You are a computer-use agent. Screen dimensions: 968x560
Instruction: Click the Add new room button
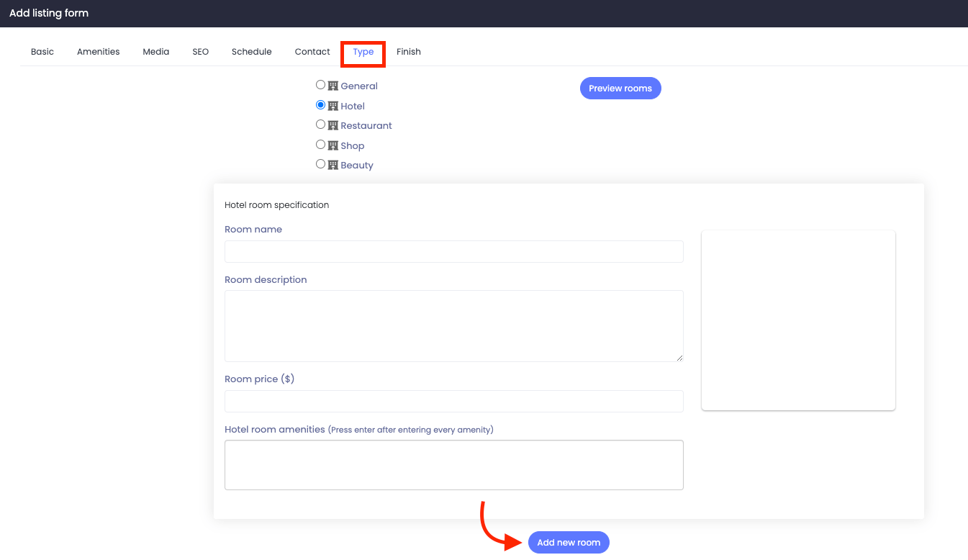(x=569, y=542)
